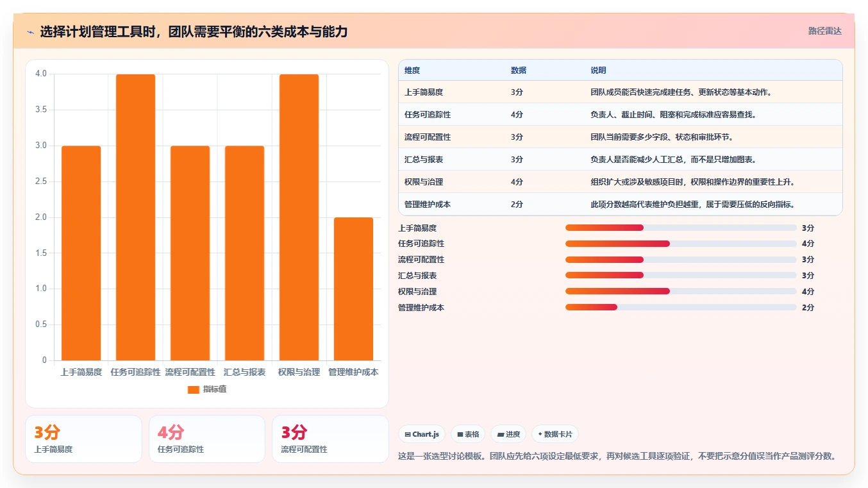868x488 pixels.
Task: Click the 说明 column header
Action: click(x=598, y=71)
